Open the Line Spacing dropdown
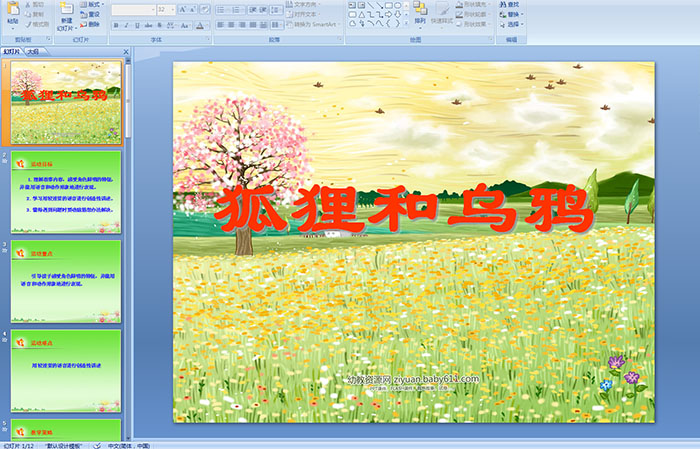Screen dimensions: 700x449 276,9
